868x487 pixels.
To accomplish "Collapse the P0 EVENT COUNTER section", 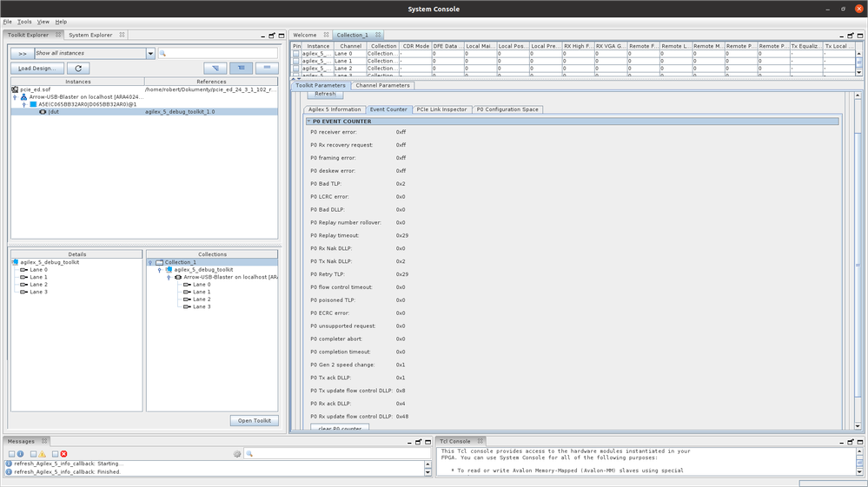I will [x=308, y=122].
